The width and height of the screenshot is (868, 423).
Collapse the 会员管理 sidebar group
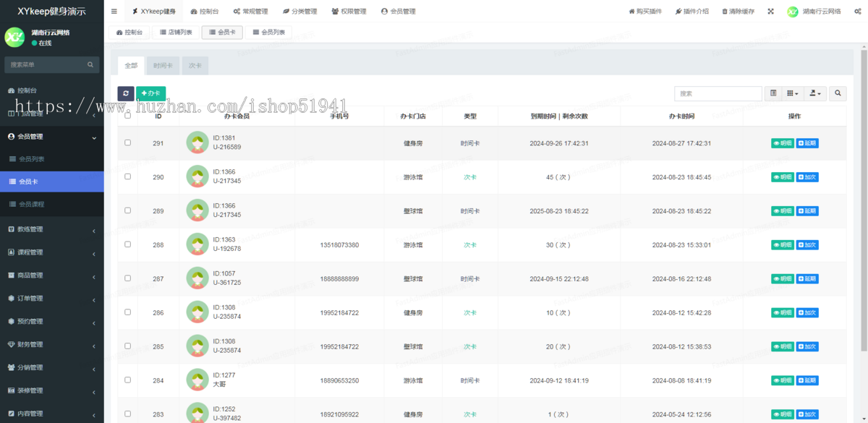point(52,136)
